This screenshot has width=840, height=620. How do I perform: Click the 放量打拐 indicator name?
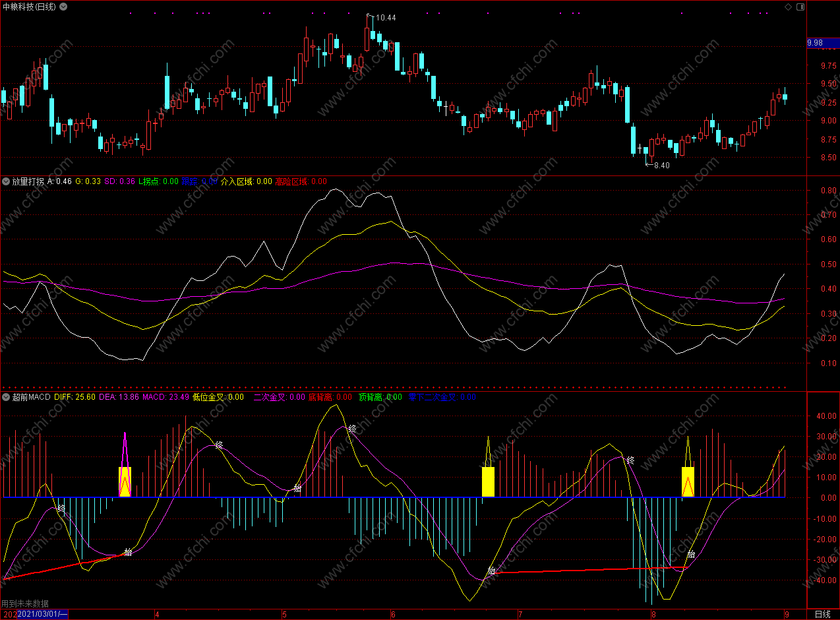(28, 181)
